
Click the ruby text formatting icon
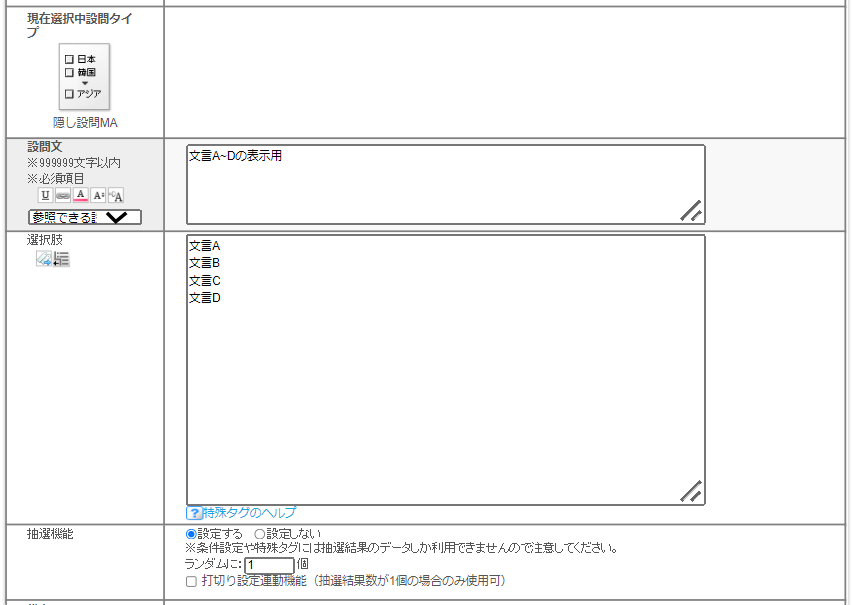tap(116, 195)
